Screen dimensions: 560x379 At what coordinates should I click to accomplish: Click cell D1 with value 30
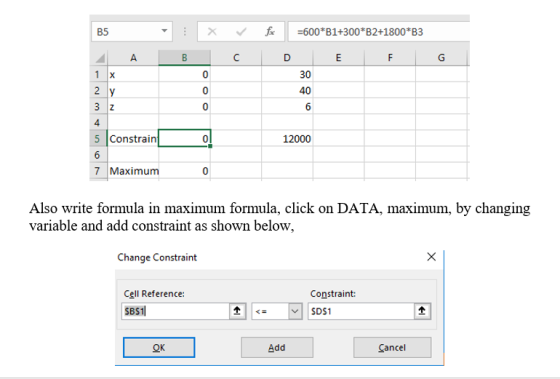pyautogui.click(x=287, y=74)
